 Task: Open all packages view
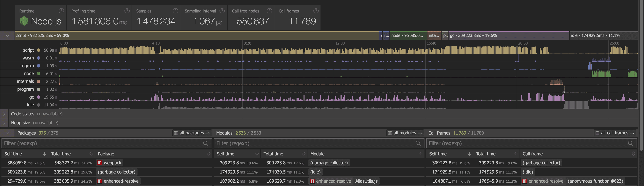click(192, 133)
